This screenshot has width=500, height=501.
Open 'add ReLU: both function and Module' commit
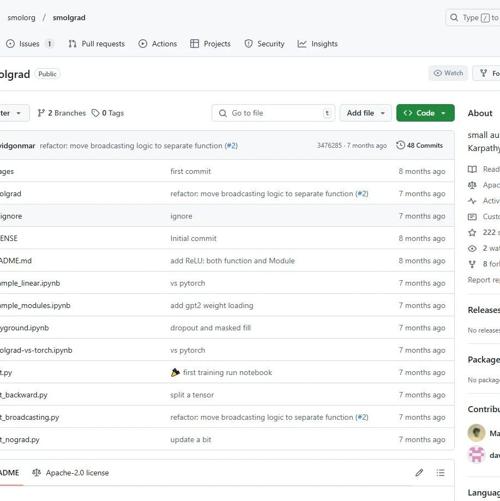(233, 261)
